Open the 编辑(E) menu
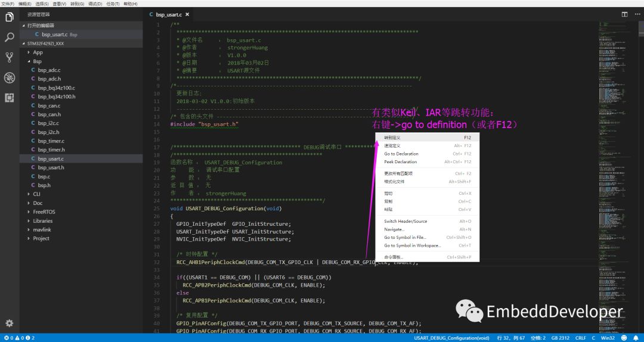 [x=24, y=4]
